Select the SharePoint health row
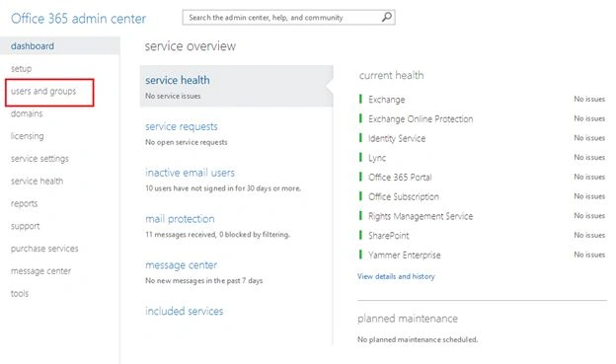The height and width of the screenshot is (364, 616). pos(482,235)
